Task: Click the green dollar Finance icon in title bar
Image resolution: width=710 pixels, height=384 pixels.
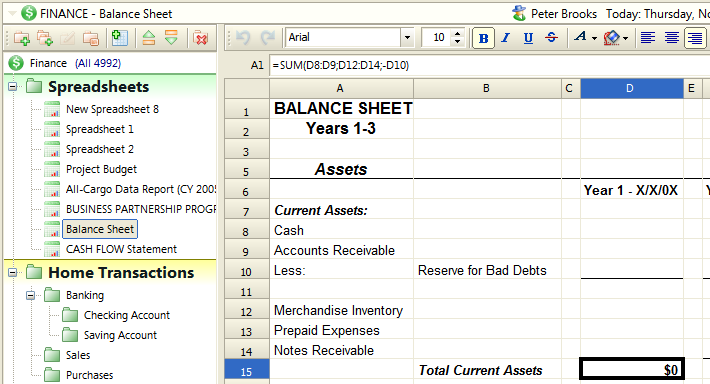Action: (29, 13)
